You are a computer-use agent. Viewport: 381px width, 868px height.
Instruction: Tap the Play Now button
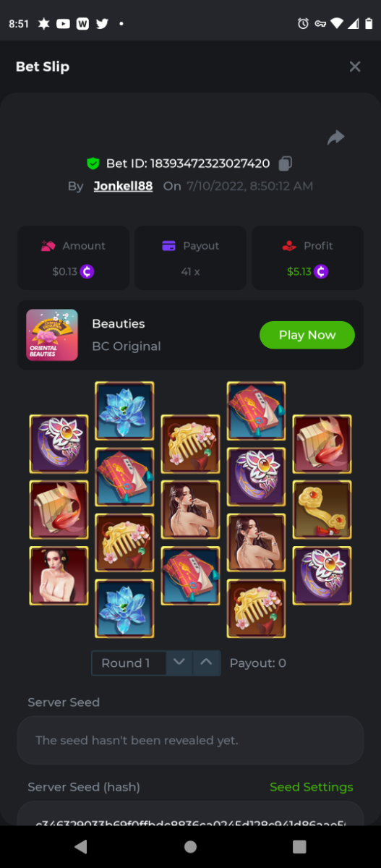(307, 335)
